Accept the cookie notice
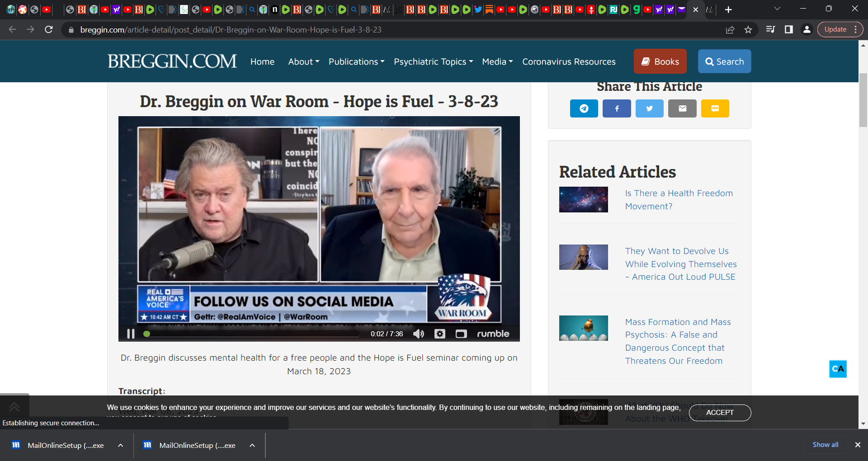 (x=720, y=413)
